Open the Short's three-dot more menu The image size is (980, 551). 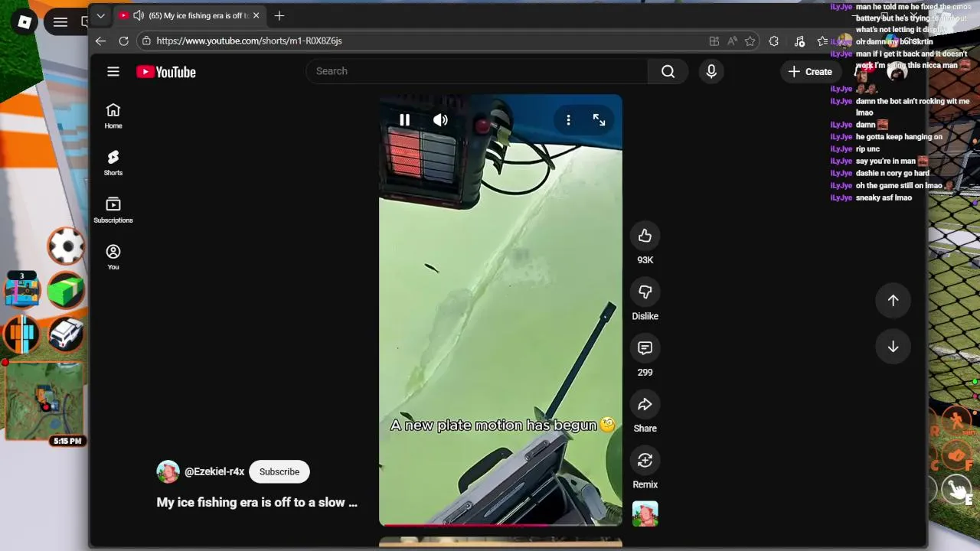tap(568, 119)
